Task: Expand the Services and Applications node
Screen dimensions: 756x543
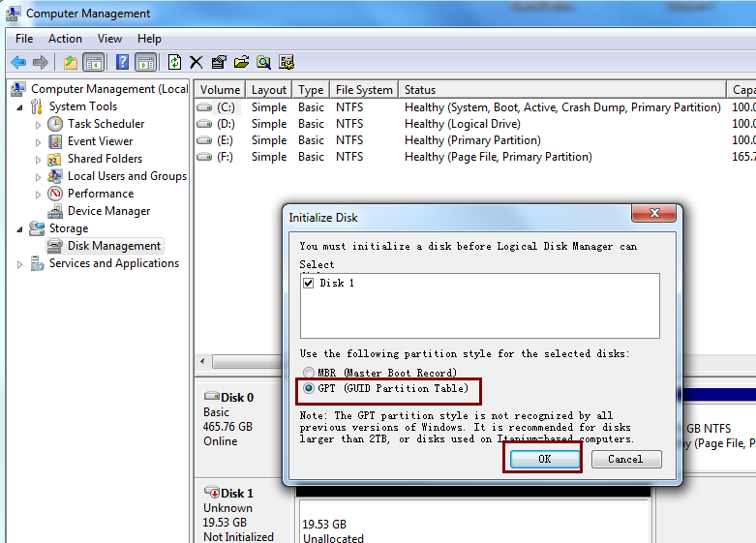Action: [x=20, y=263]
